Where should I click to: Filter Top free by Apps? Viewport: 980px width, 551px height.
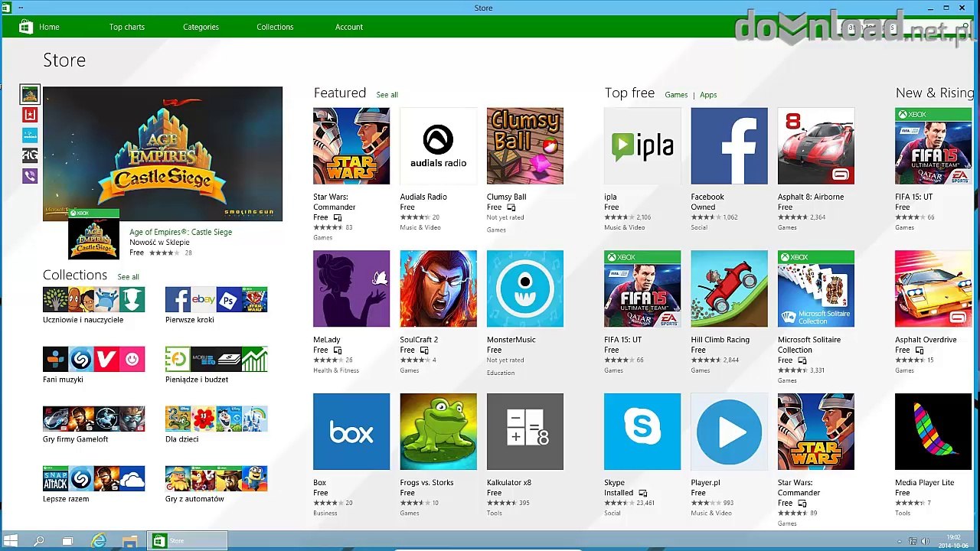tap(708, 95)
